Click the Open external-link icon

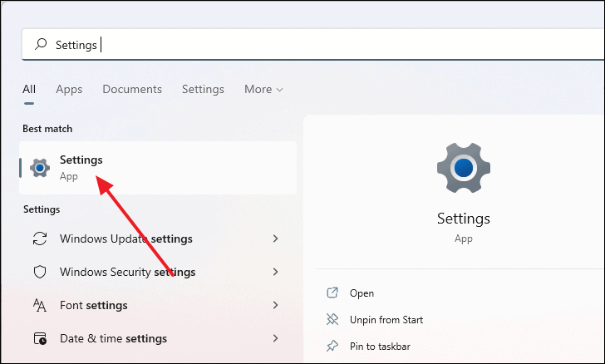click(332, 293)
